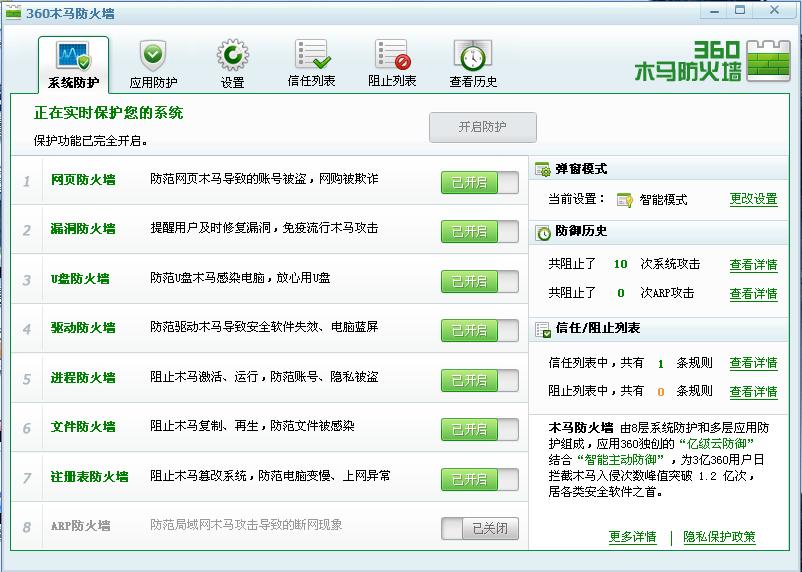
Task: Click the “智能主动防御” green text
Action: click(620, 459)
